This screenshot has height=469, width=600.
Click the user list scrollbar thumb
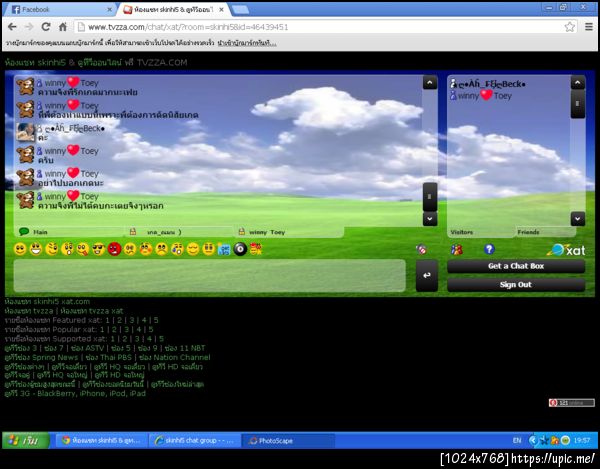pyautogui.click(x=578, y=104)
